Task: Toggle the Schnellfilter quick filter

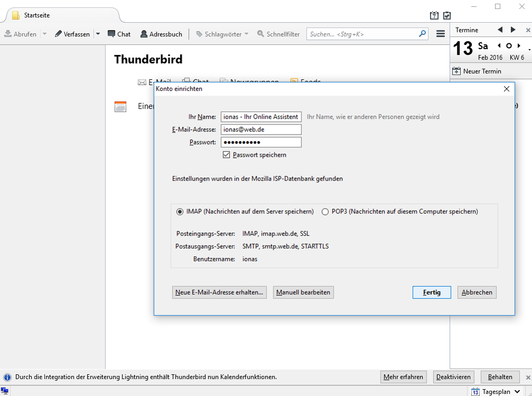Action: [x=279, y=34]
